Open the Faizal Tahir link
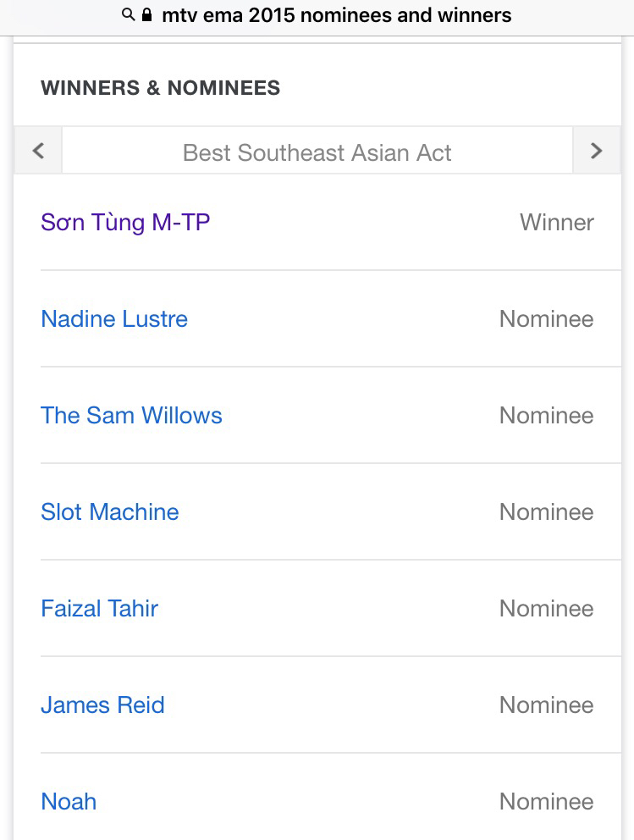The height and width of the screenshot is (840, 634). pyautogui.click(x=99, y=609)
